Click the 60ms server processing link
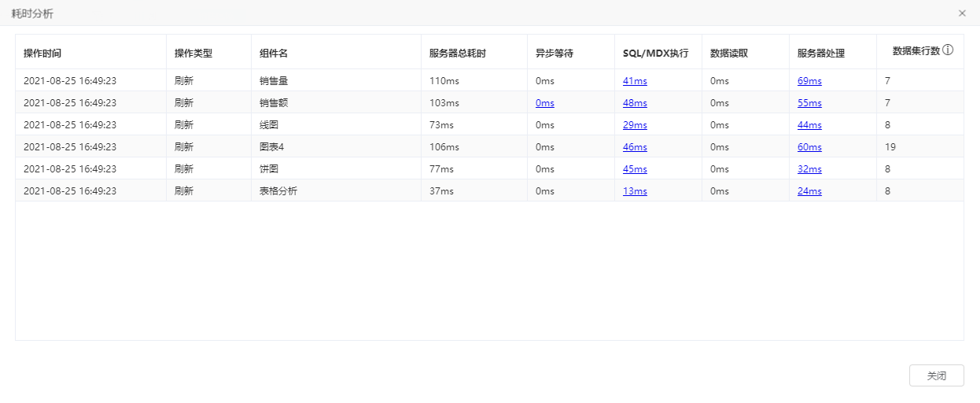 (809, 147)
